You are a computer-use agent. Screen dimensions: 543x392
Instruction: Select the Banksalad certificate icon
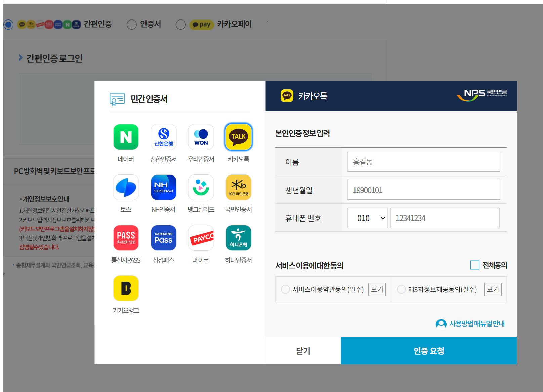(x=201, y=187)
